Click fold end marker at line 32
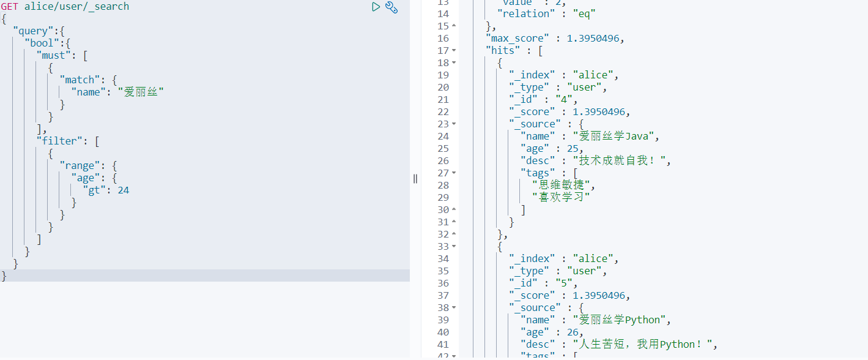 pyautogui.click(x=454, y=234)
